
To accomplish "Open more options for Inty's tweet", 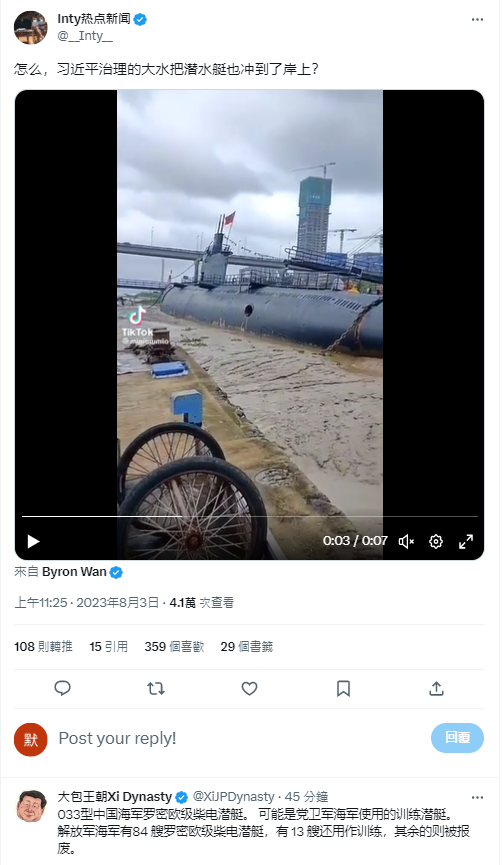I will (477, 19).
